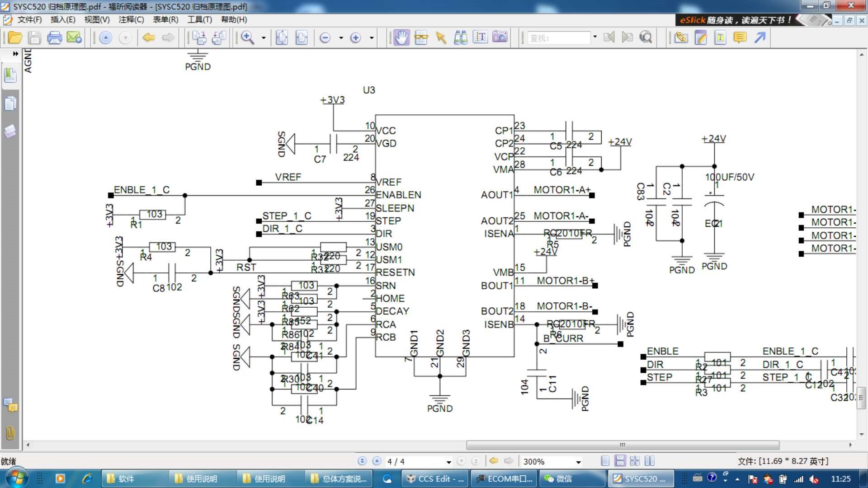This screenshot has height=488, width=868.
Task: Open the 视图(V) menu
Action: pyautogui.click(x=97, y=19)
